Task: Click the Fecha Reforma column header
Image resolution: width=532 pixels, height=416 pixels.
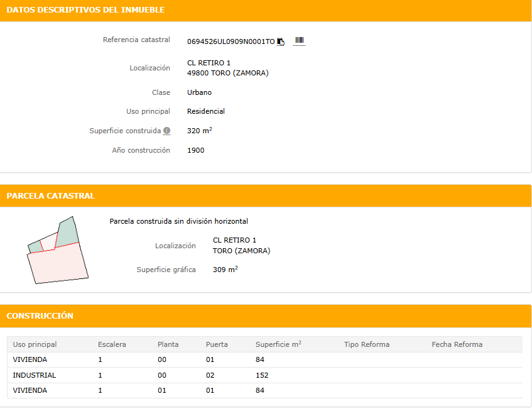Action: click(x=457, y=344)
